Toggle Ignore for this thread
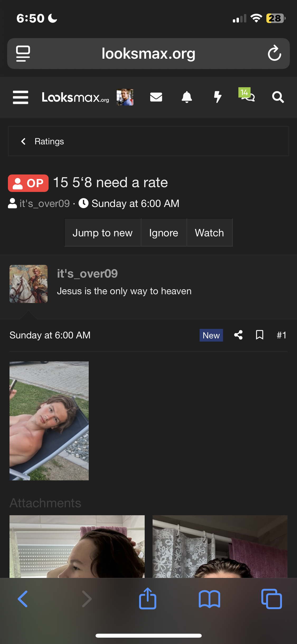The width and height of the screenshot is (297, 644). pyautogui.click(x=164, y=233)
